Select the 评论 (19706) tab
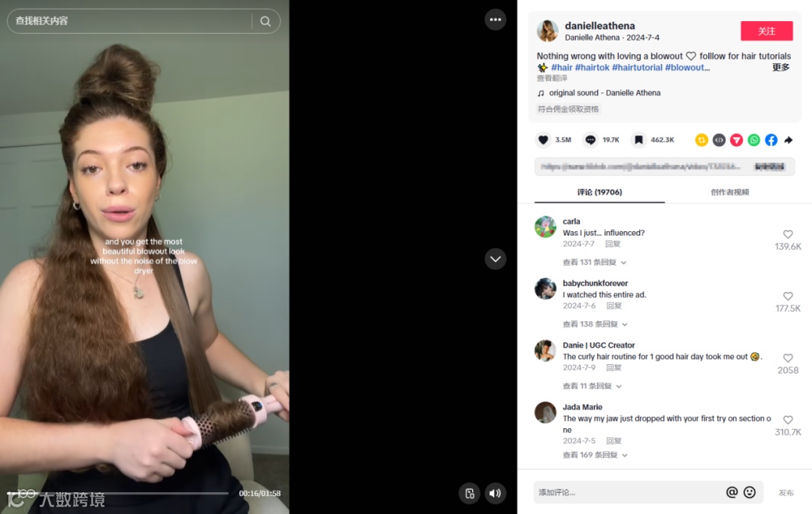The height and width of the screenshot is (514, 812). click(600, 192)
